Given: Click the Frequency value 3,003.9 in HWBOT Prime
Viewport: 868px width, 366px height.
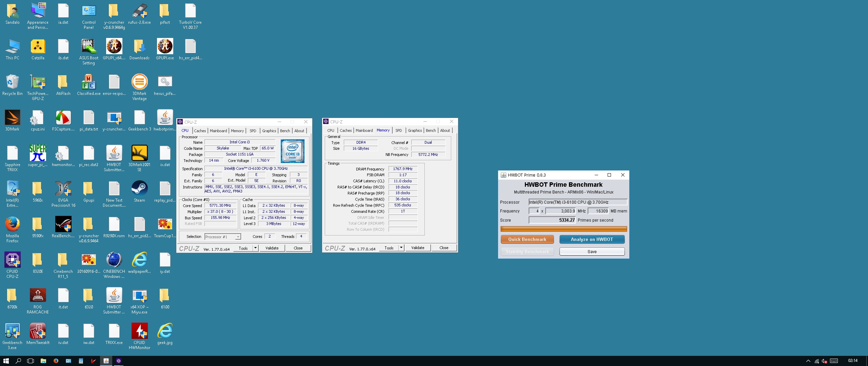Looking at the screenshot, I should [x=560, y=211].
